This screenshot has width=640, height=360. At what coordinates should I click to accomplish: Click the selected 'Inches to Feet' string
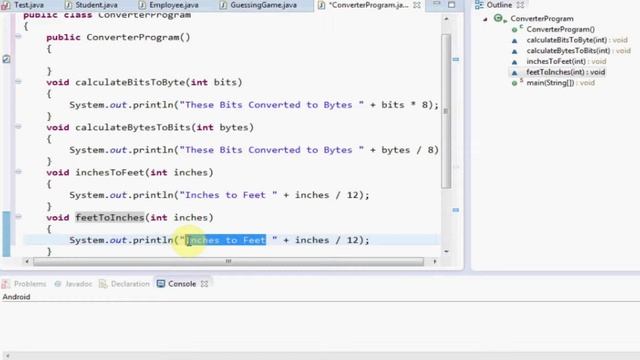(x=226, y=240)
